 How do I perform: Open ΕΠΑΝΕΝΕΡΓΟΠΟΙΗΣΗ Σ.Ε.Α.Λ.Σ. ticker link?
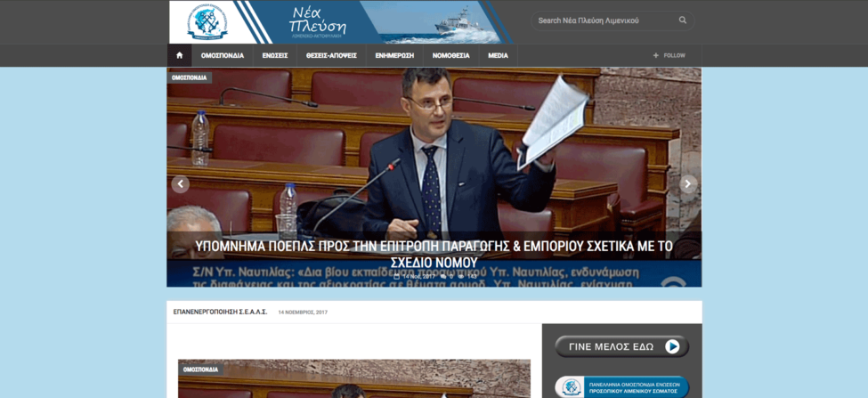(220, 312)
